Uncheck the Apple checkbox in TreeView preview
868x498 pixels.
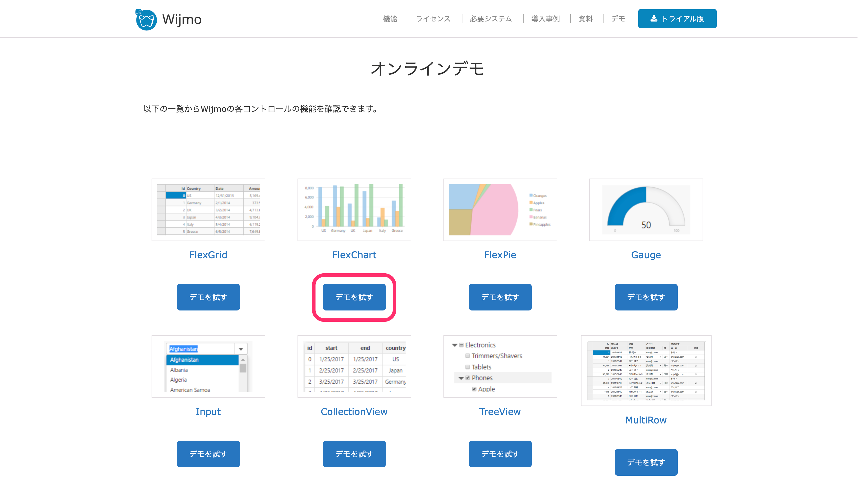[x=474, y=389]
